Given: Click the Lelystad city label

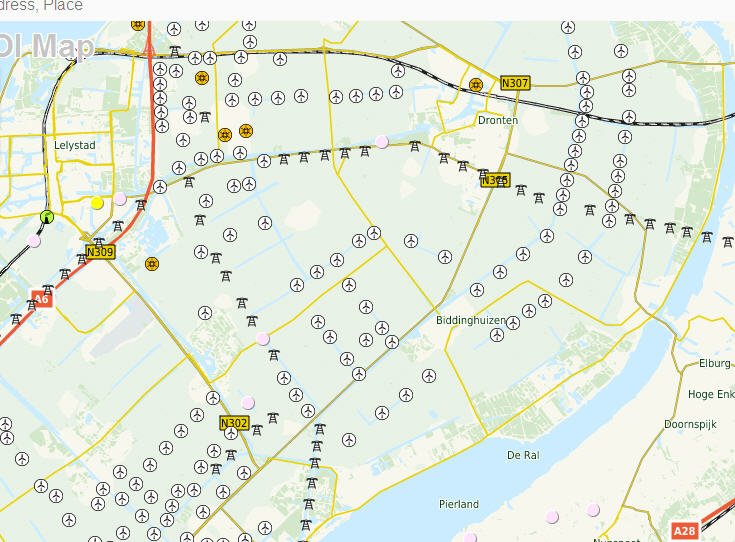Looking at the screenshot, I should point(75,146).
